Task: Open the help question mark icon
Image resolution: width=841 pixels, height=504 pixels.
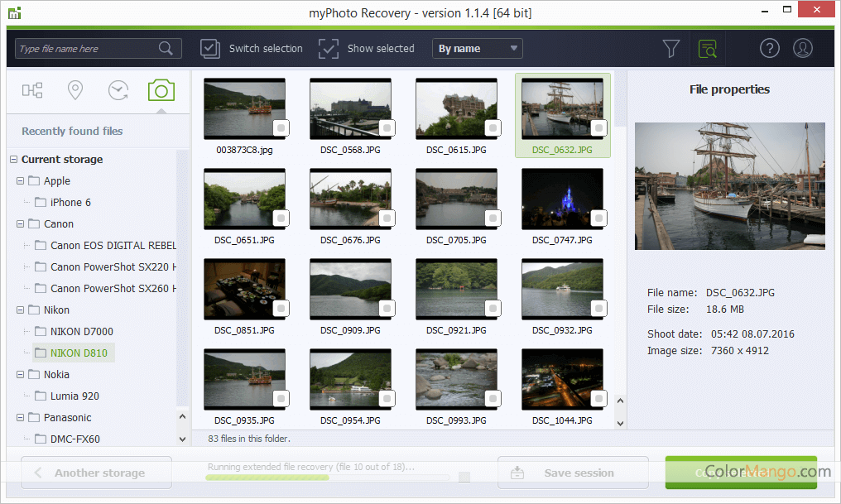Action: click(x=769, y=48)
